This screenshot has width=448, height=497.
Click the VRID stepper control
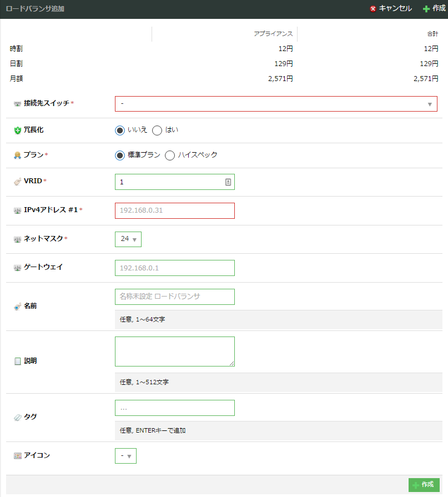tap(228, 182)
